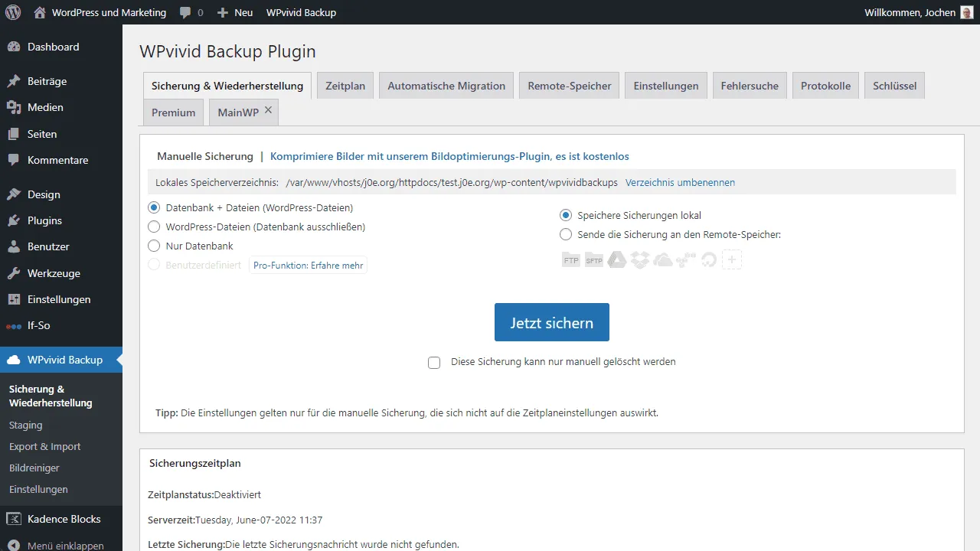Open the comments bubble icon in admin bar
This screenshot has height=551, width=980.
point(185,13)
